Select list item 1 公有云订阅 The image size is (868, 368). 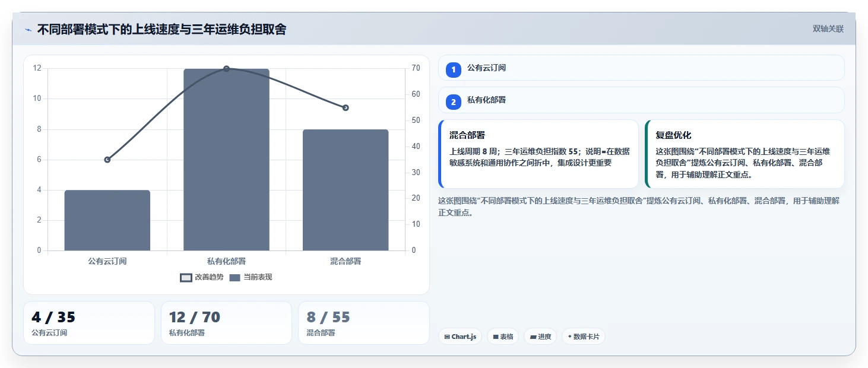click(x=641, y=68)
